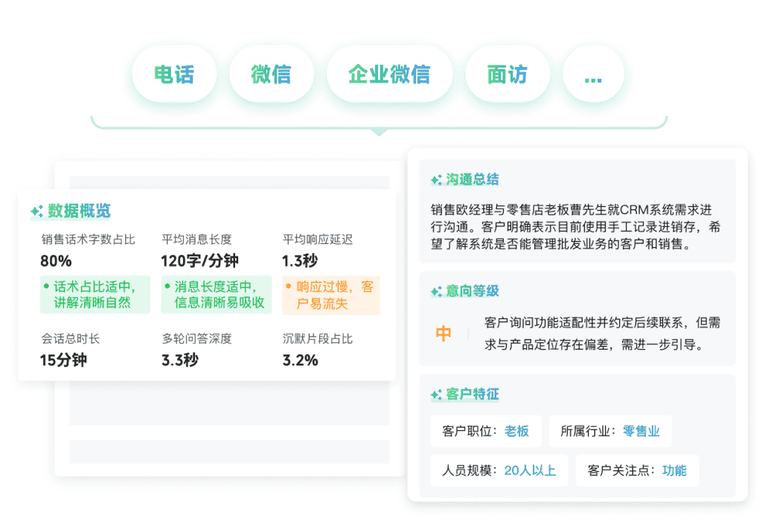Open the 企业微信 channel pill

389,74
